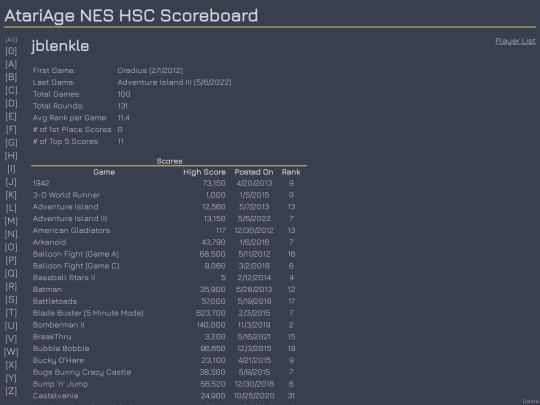Screen dimensions: 540x405
Task: Click the [I] letter index
Action: point(11,169)
